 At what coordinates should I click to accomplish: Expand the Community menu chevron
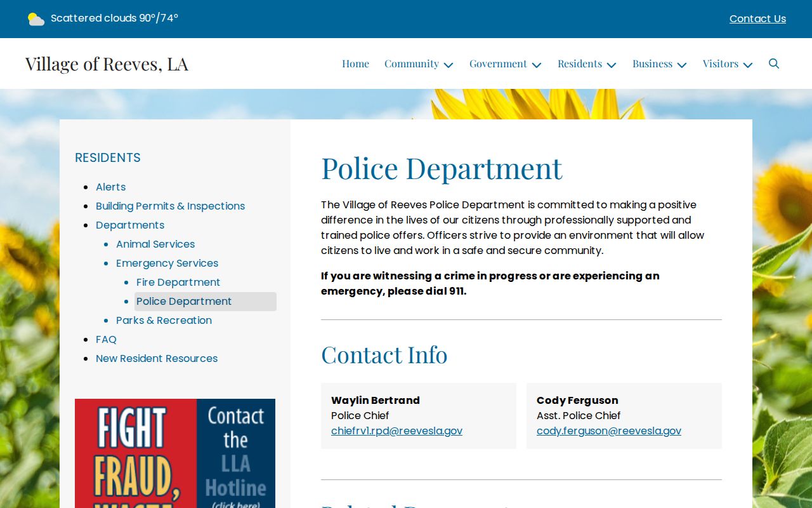[x=449, y=65]
